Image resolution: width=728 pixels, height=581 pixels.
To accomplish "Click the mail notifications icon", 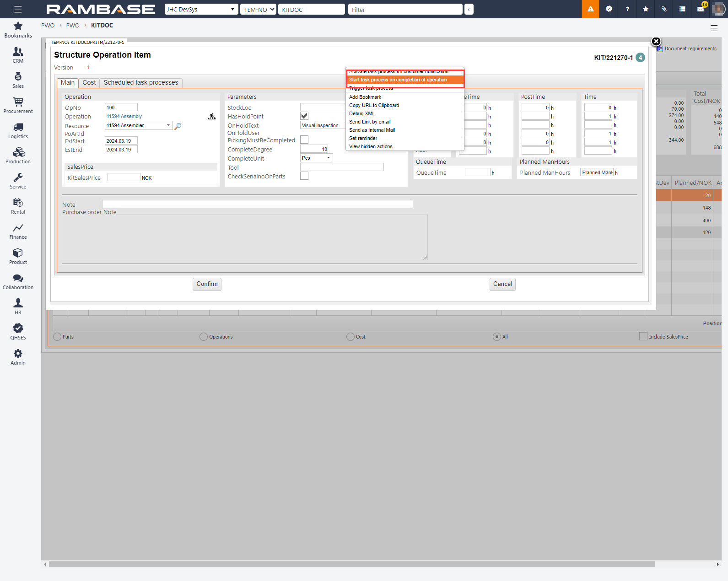I will (x=701, y=9).
